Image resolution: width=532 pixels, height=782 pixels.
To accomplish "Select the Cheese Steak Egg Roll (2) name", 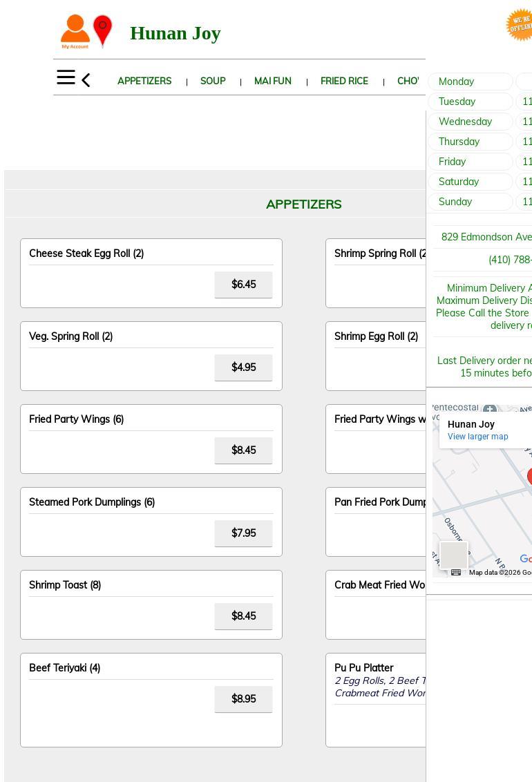I will tap(86, 254).
